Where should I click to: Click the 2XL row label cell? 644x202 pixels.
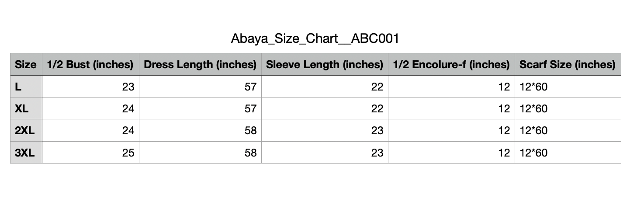26,130
